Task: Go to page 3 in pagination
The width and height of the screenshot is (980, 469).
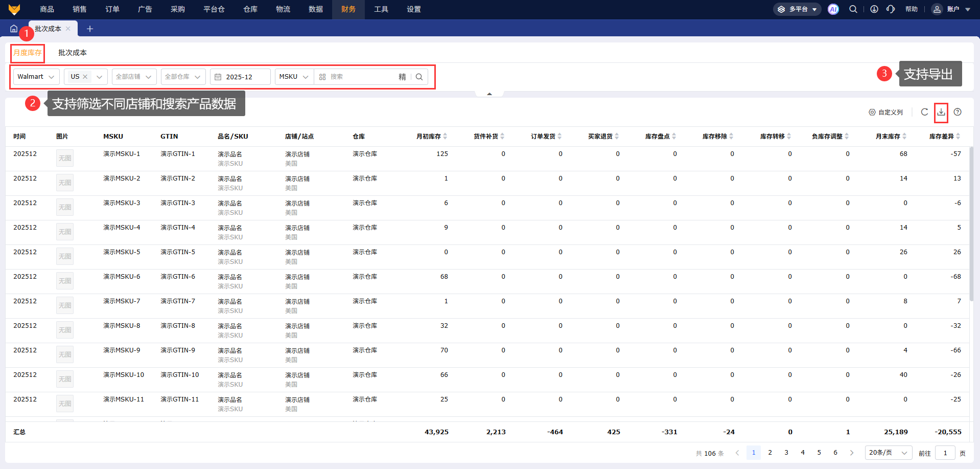Action: coord(786,453)
